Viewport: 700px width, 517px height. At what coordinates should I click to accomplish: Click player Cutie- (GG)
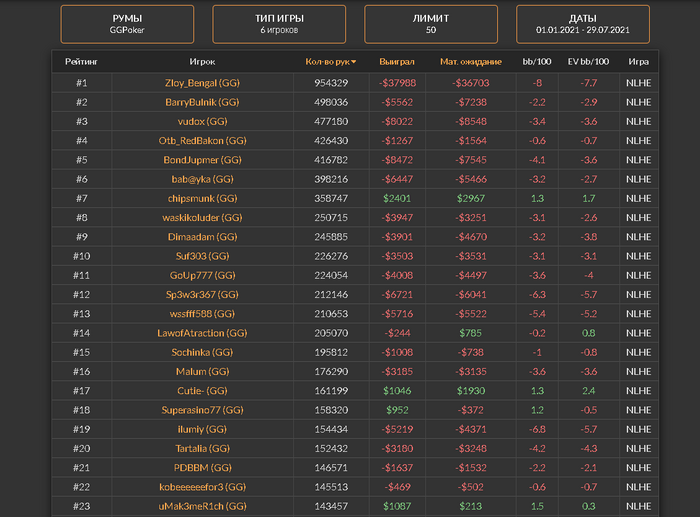(x=202, y=391)
